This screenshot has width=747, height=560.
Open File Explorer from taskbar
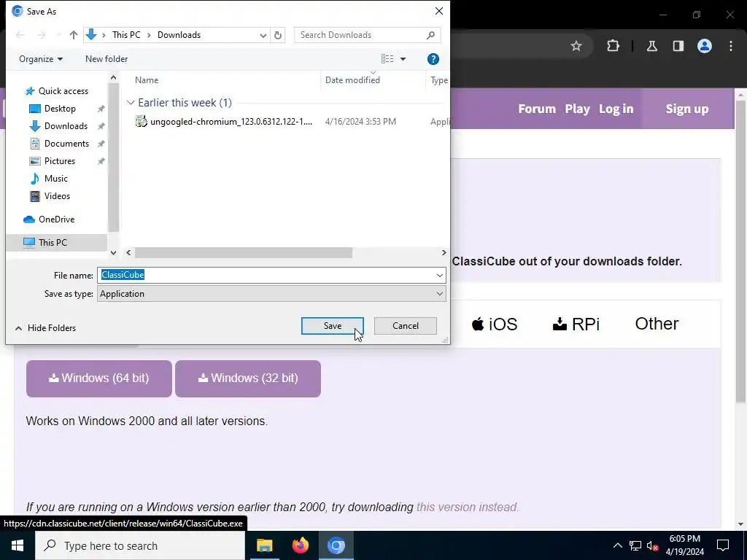[264, 545]
